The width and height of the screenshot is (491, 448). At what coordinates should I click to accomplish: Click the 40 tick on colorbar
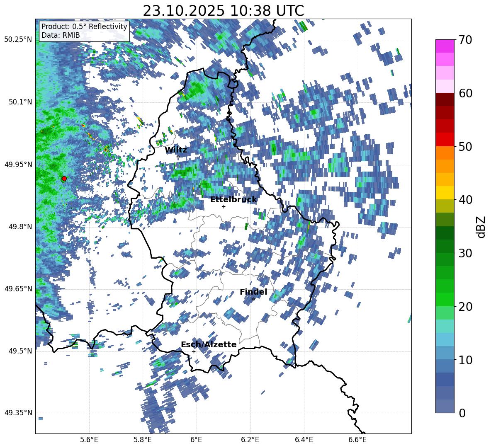[x=465, y=200]
